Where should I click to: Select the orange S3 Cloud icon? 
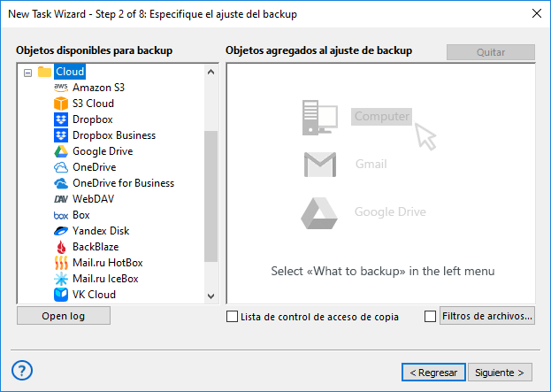(x=61, y=104)
